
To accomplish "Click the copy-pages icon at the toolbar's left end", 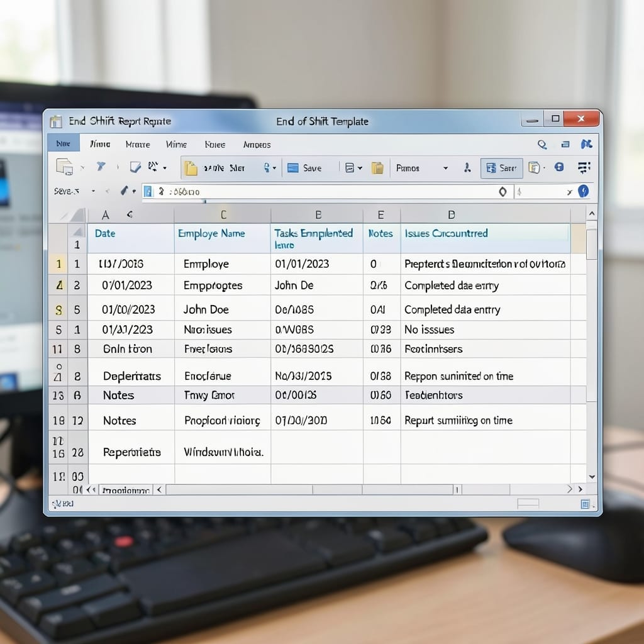I will point(65,167).
